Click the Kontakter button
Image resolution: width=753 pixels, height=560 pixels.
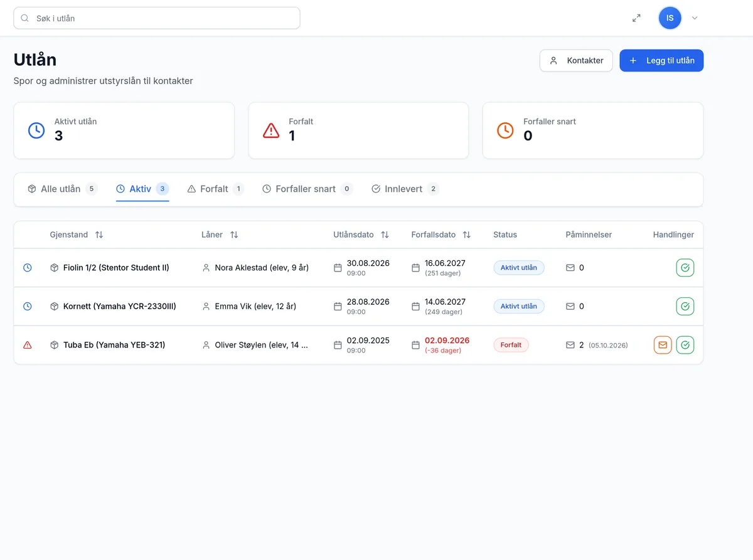[x=576, y=61]
